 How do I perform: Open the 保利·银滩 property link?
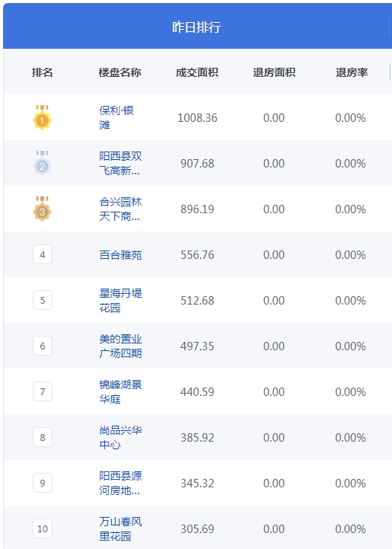tap(116, 117)
